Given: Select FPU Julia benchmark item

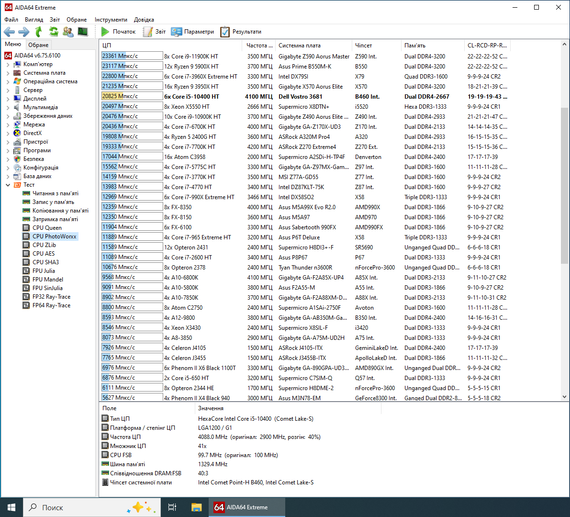Looking at the screenshot, I should (44, 271).
